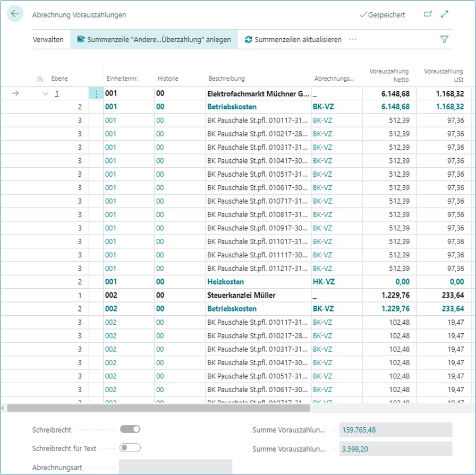This screenshot has width=476, height=475.
Task: Open row menu with three vertical dots
Action: tap(96, 93)
